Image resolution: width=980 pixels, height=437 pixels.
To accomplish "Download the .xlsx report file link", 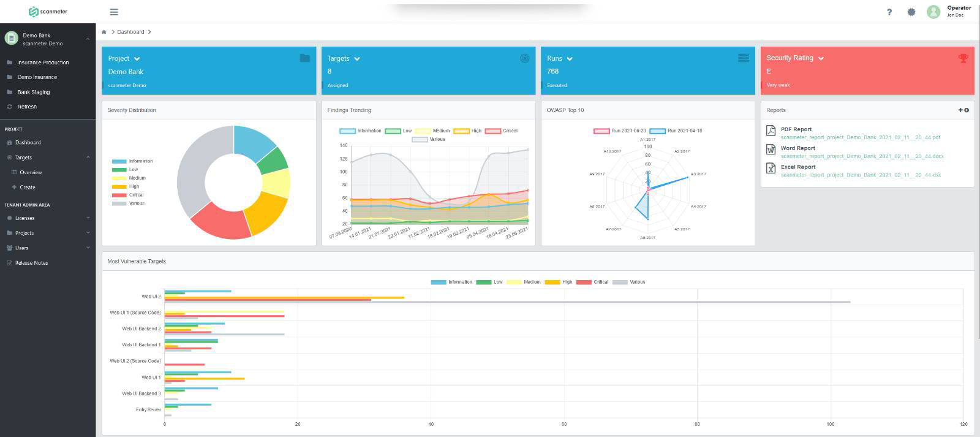I will click(861, 175).
